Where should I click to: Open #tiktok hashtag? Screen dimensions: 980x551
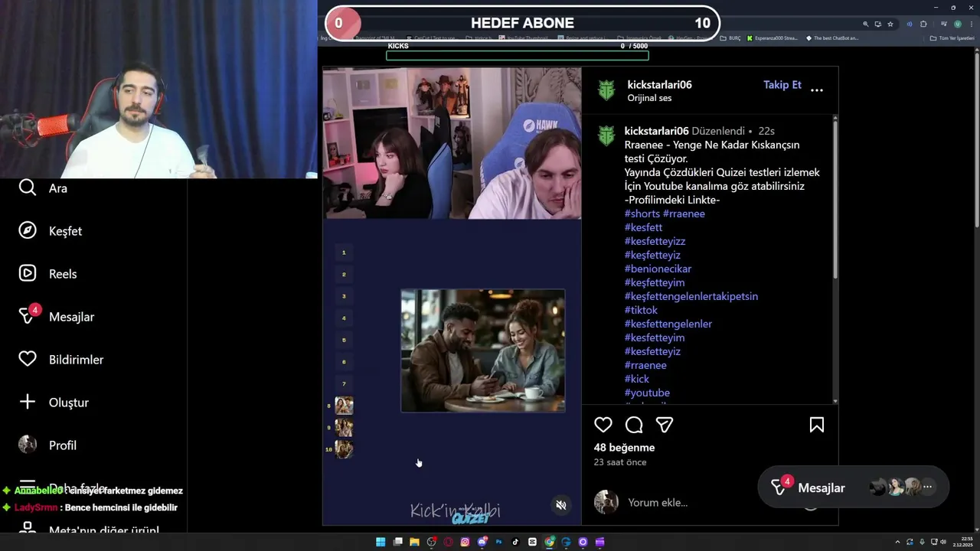[x=641, y=310]
